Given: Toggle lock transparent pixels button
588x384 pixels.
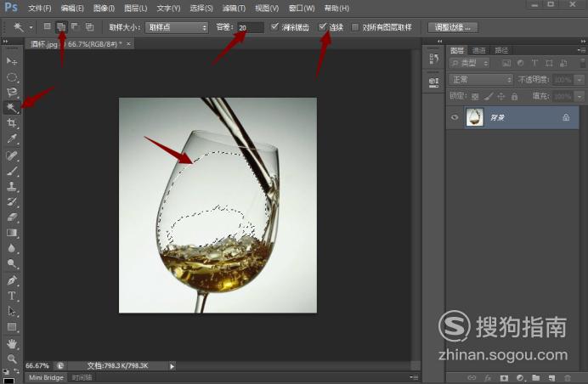Looking at the screenshot, I should pos(475,97).
